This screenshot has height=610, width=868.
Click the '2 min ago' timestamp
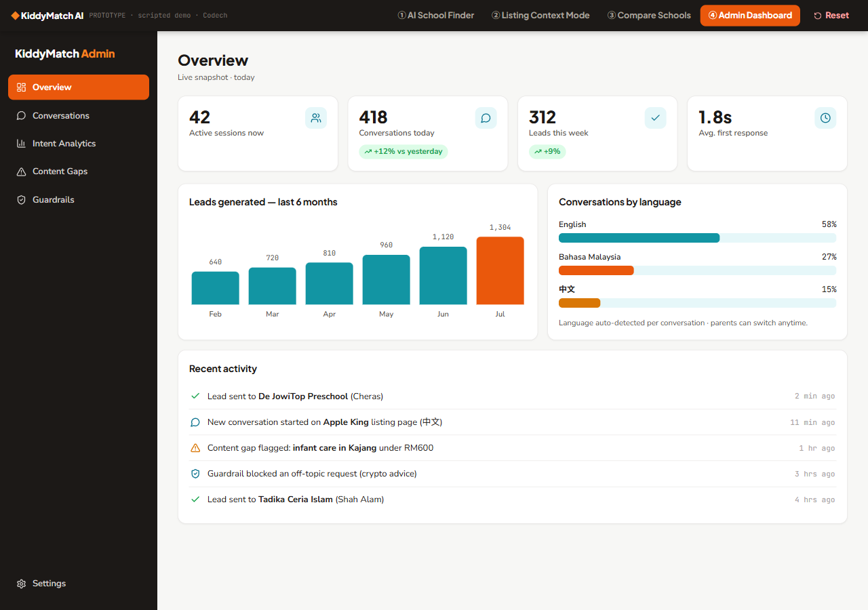[x=815, y=396]
